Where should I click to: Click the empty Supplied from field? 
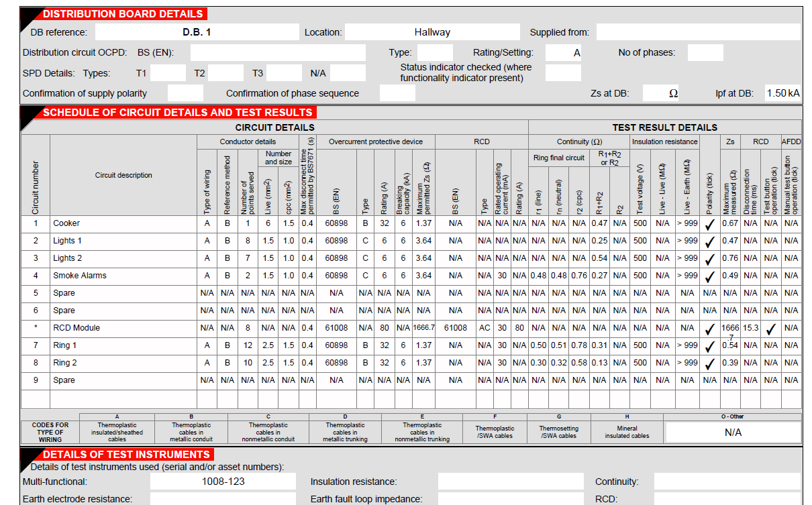[698, 32]
